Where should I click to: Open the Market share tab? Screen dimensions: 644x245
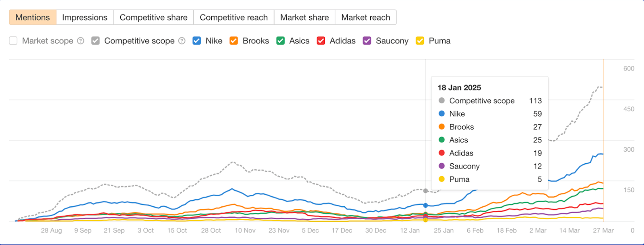click(x=304, y=17)
